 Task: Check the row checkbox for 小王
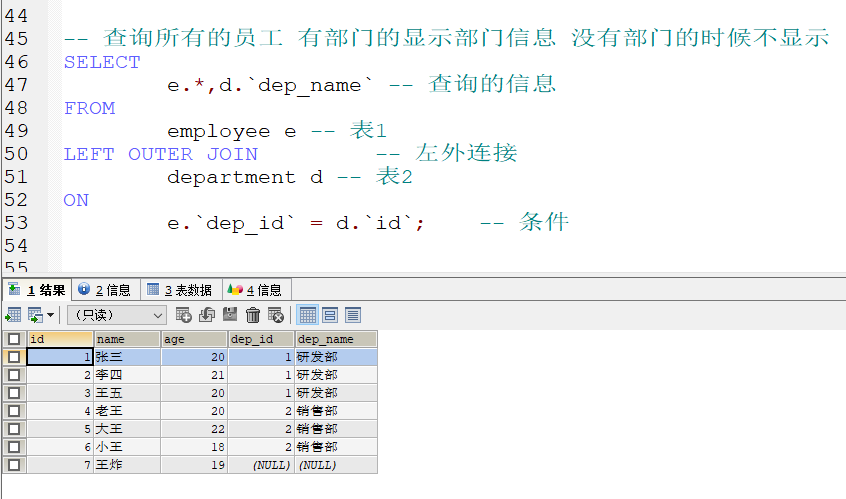(x=14, y=447)
